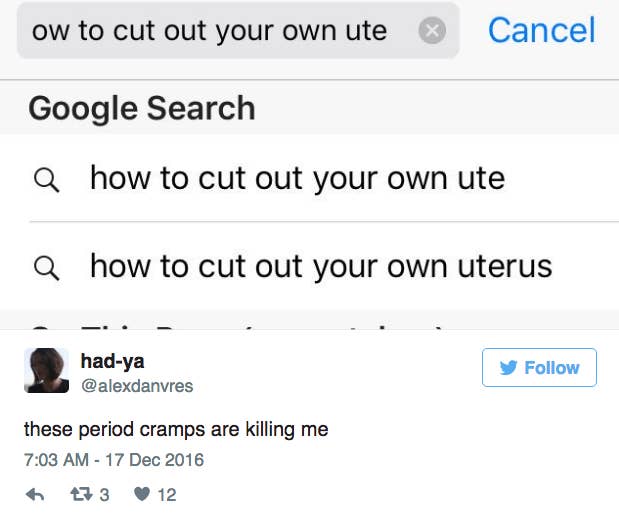The width and height of the screenshot is (619, 523).
Task: Open had-ya's profile picture
Action: [47, 370]
